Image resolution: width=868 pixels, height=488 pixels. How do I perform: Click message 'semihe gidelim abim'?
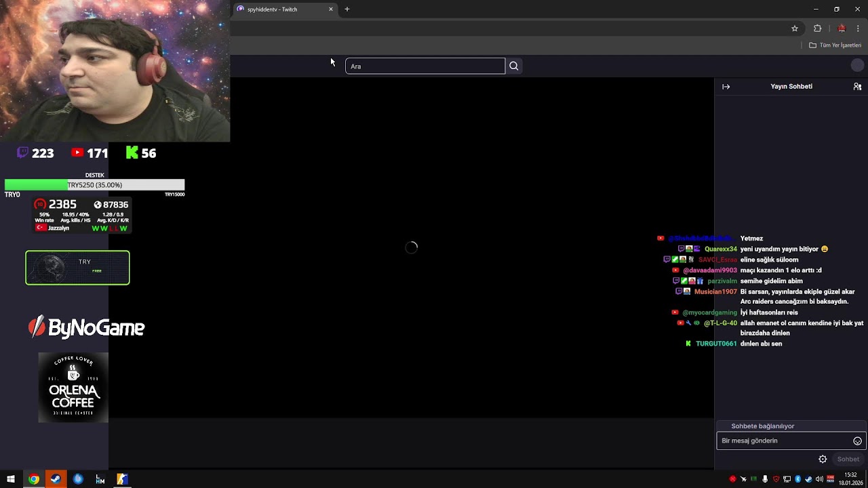[771, 281]
